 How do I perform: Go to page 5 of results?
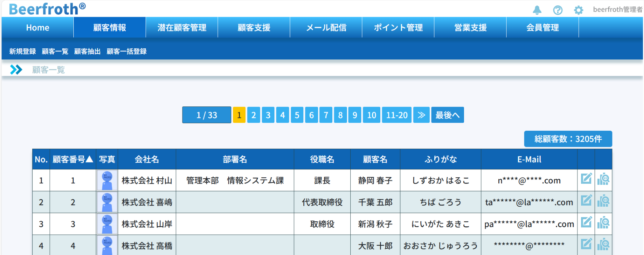[x=297, y=115]
